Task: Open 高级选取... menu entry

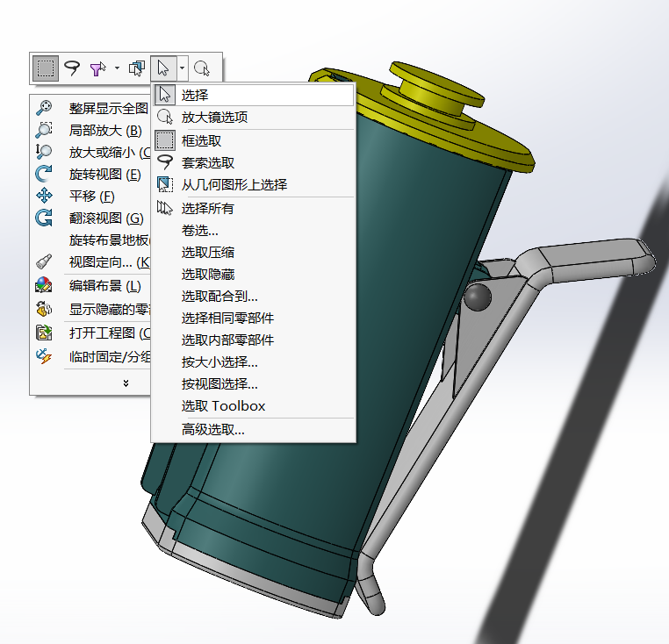Action: (x=255, y=429)
